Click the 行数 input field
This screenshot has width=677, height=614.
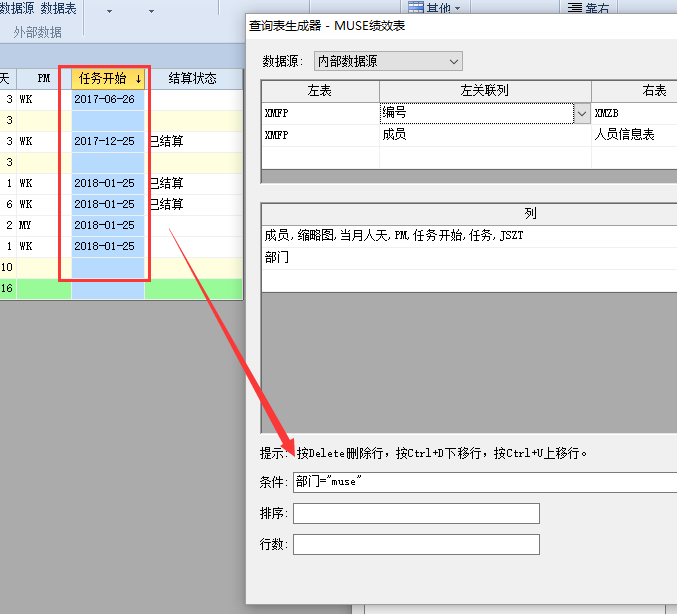coord(416,544)
